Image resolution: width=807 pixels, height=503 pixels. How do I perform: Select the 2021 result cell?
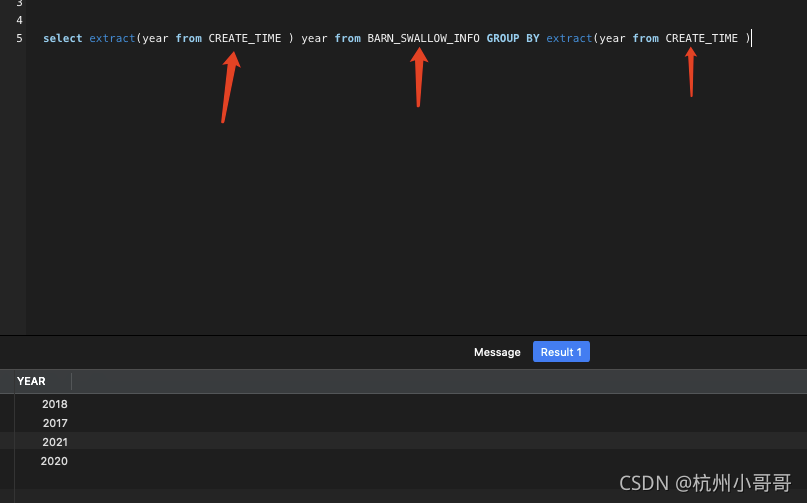click(x=55, y=442)
